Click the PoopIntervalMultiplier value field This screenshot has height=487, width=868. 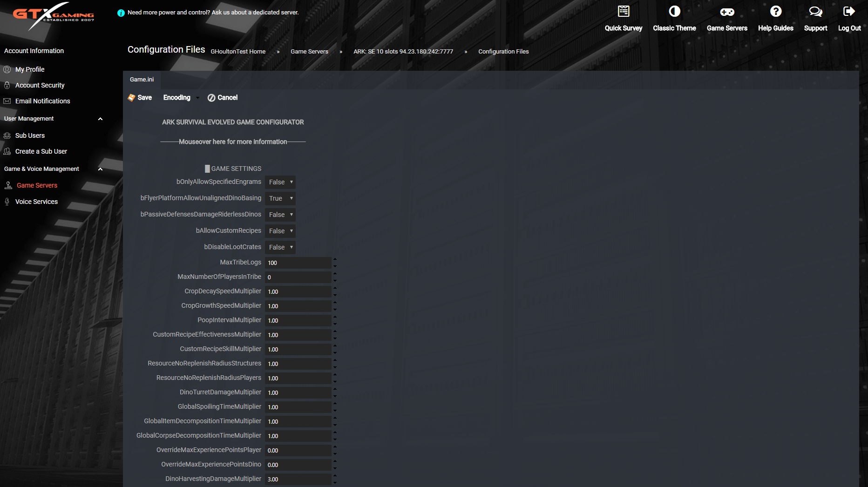click(x=298, y=321)
